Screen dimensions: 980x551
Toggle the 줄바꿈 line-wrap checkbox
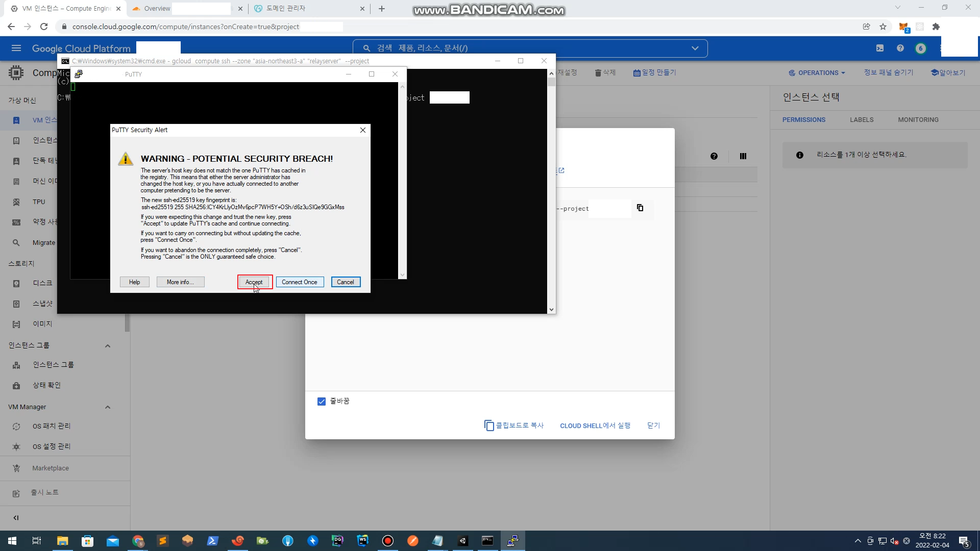tap(322, 402)
